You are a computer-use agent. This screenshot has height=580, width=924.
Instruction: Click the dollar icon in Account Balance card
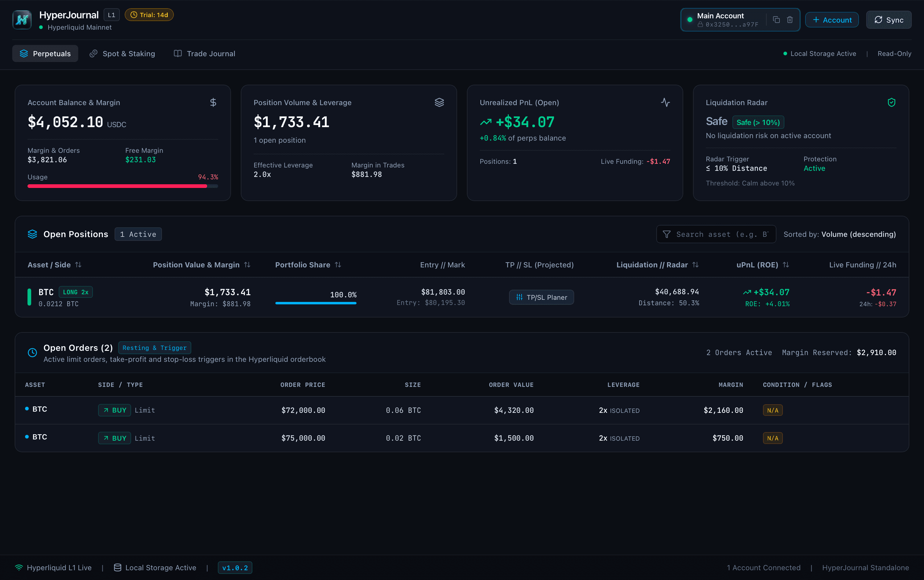click(213, 102)
